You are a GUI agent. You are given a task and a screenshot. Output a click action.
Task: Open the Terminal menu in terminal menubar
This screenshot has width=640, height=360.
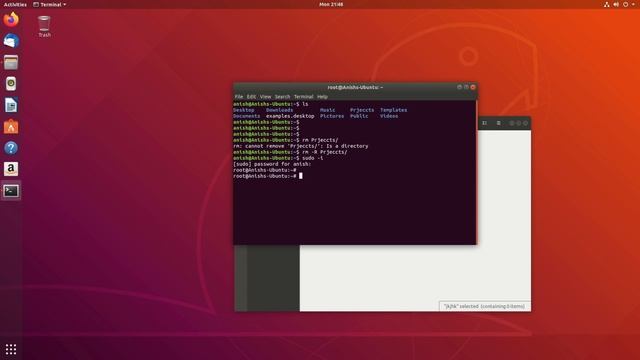click(304, 97)
